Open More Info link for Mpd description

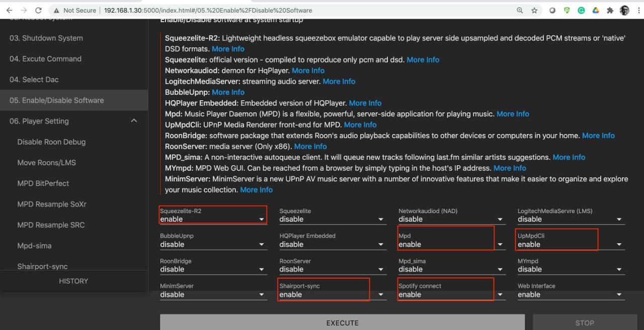513,114
